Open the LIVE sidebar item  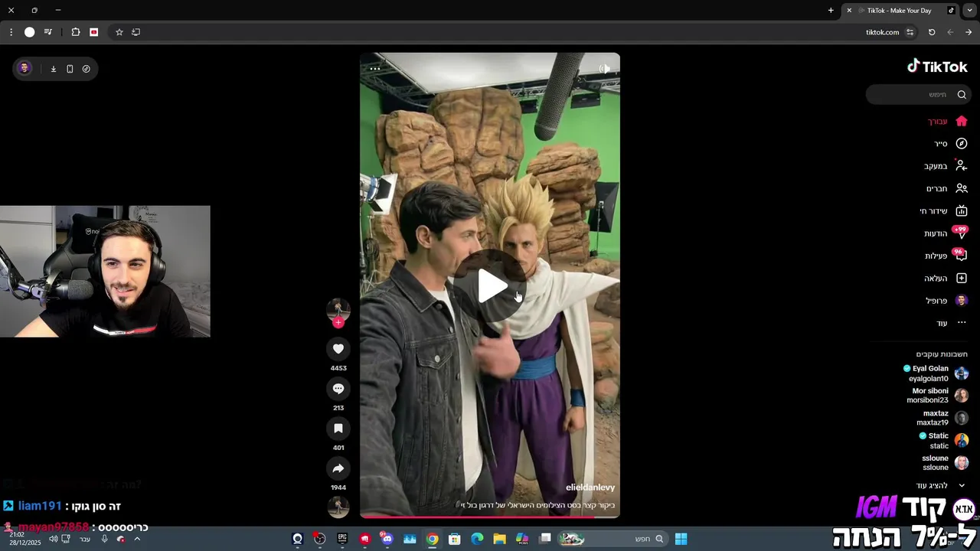[x=943, y=211]
